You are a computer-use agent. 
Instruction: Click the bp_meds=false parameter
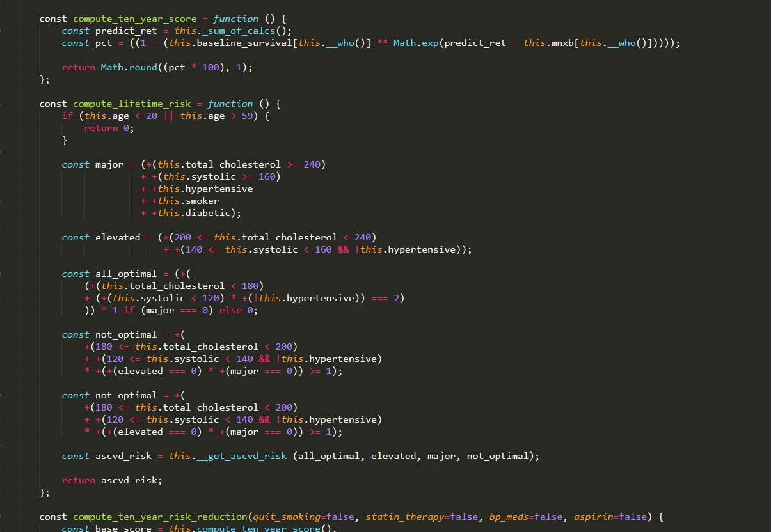point(525,517)
